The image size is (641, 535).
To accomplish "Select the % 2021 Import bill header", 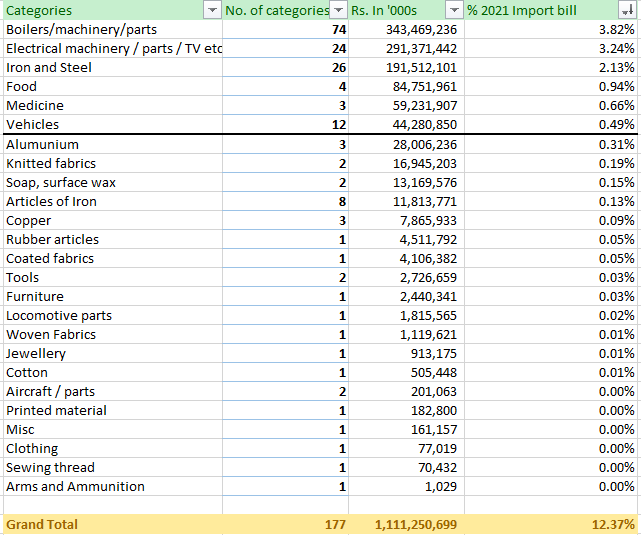I will pos(551,11).
